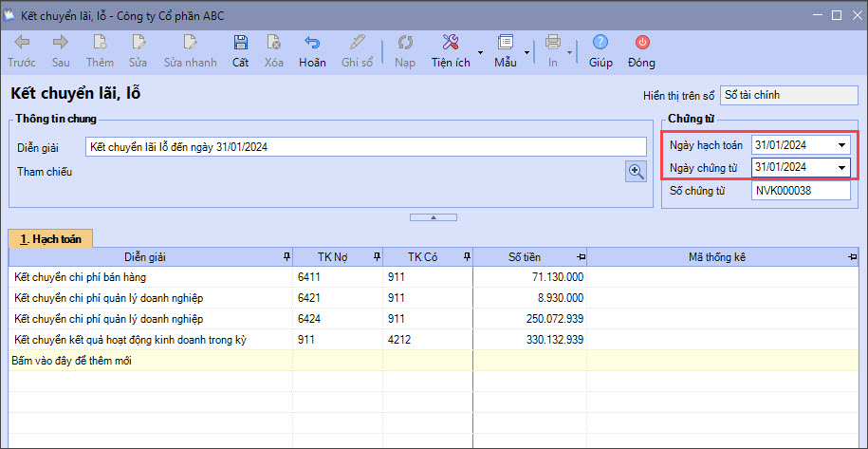The image size is (868, 449).
Task: Open the Tiện ích tools icon
Action: coord(451,43)
